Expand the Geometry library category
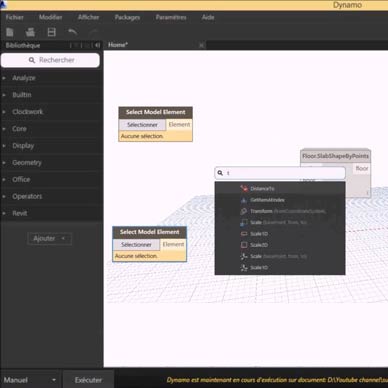 (x=52, y=163)
